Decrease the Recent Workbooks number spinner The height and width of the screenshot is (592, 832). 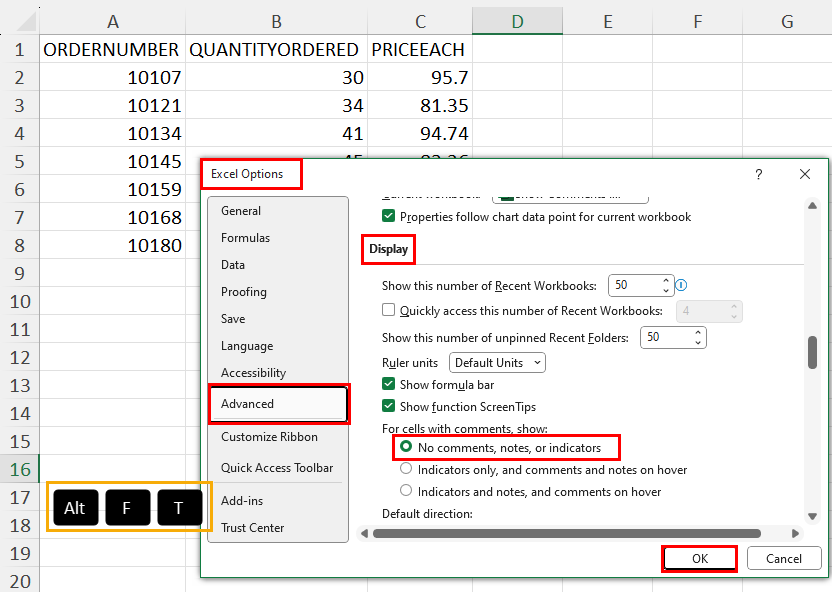coord(666,290)
